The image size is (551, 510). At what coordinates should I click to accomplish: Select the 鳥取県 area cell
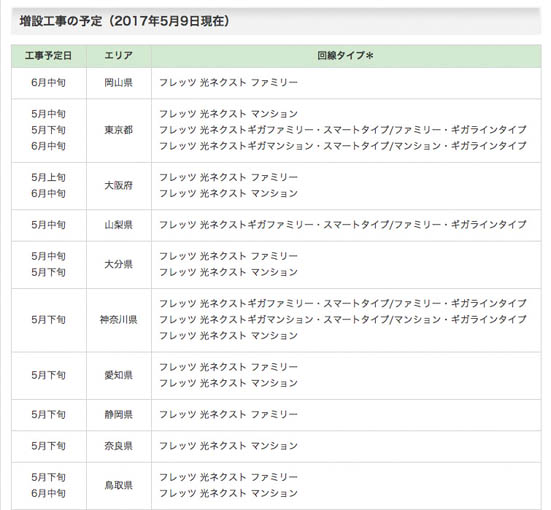pos(118,486)
